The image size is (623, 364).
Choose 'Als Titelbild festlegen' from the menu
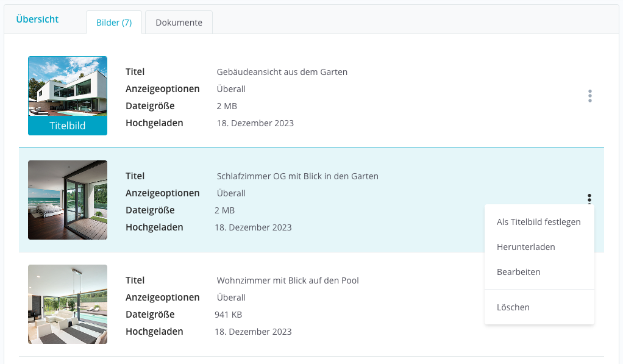538,222
